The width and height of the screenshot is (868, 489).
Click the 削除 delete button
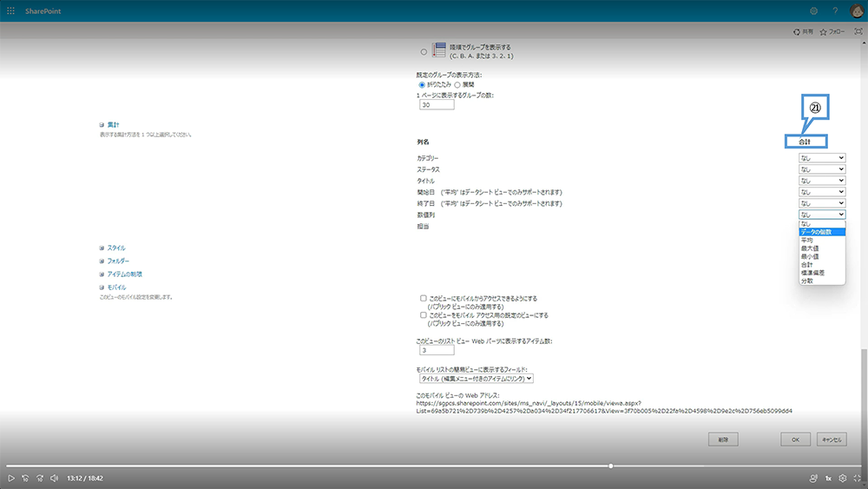coord(724,439)
